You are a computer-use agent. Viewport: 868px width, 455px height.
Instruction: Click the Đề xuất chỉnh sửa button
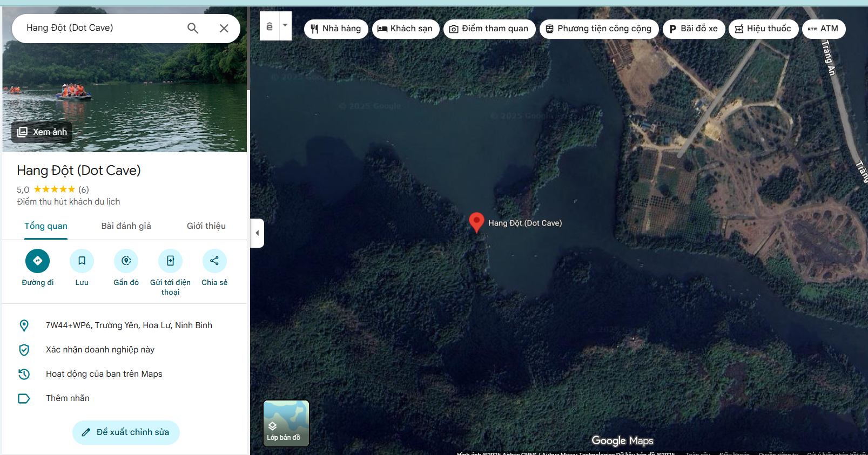pyautogui.click(x=126, y=432)
